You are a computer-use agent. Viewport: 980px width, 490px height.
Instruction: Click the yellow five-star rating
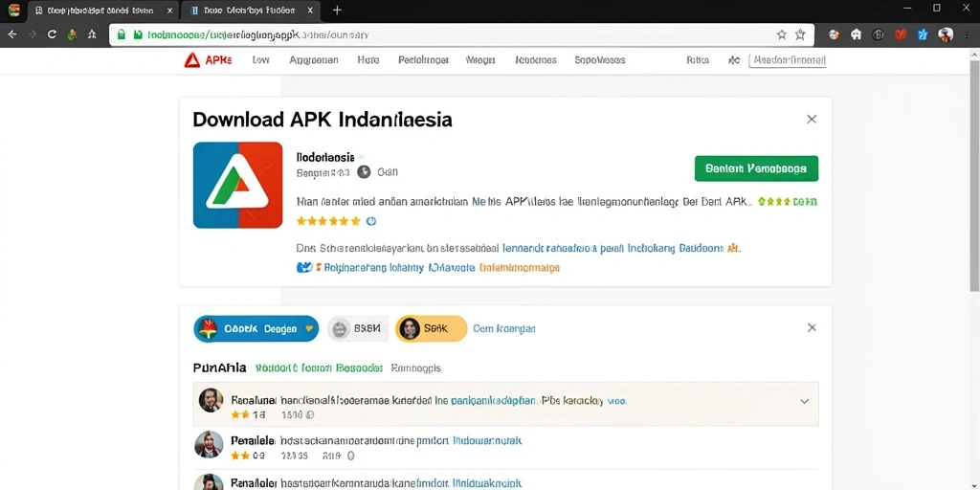click(329, 221)
